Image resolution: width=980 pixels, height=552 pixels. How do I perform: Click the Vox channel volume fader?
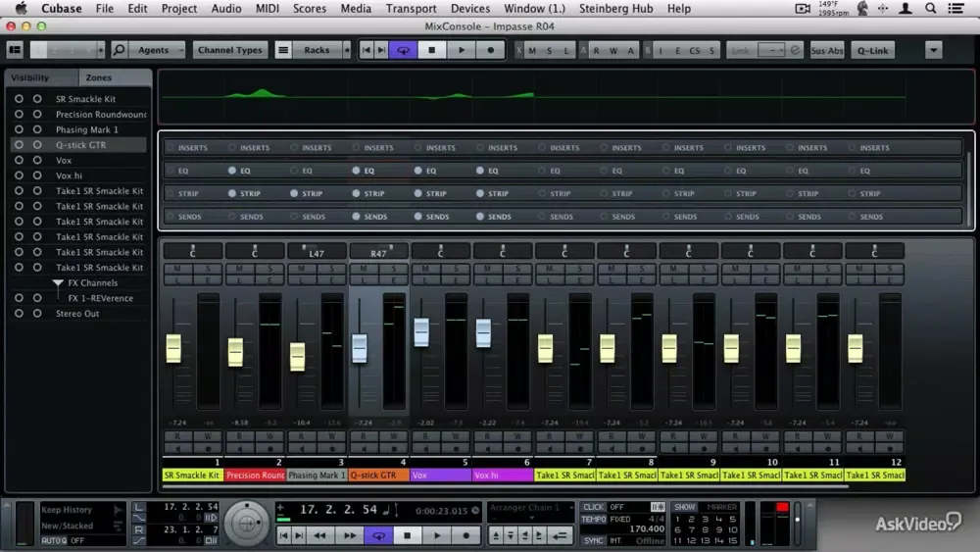(421, 332)
